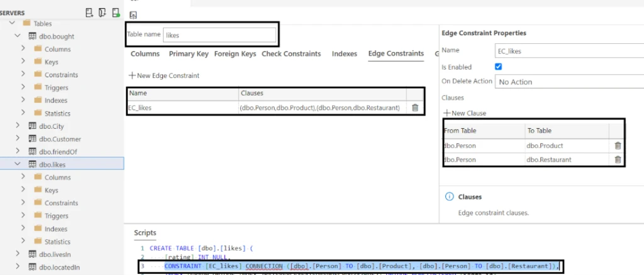Click the dbo.bought table icon
Image resolution: width=644 pixels, height=275 pixels.
coord(33,36)
